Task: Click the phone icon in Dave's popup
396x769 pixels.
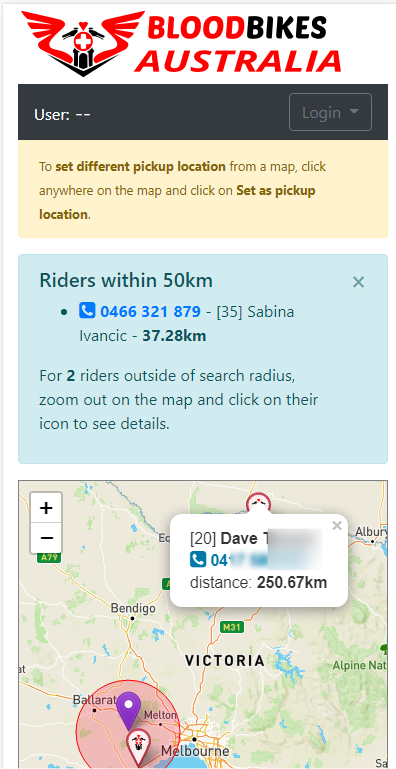Action: click(x=198, y=560)
